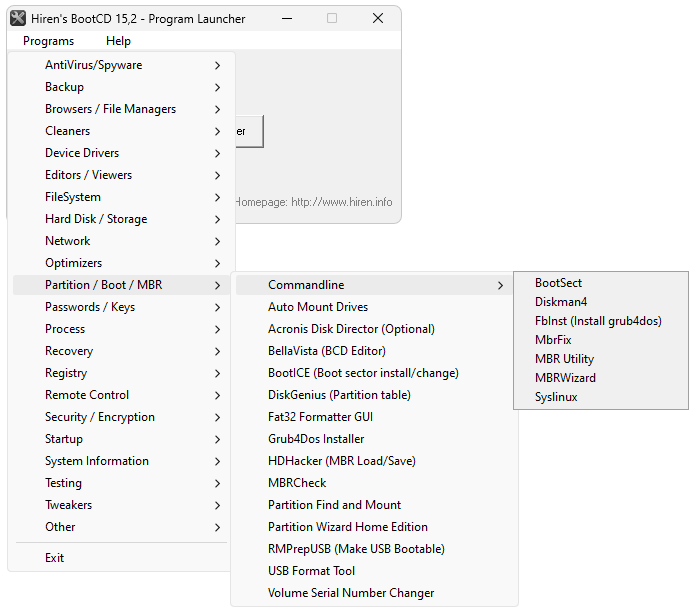Click the partially hidden launcher button
Image resolution: width=695 pixels, height=615 pixels.
249,131
